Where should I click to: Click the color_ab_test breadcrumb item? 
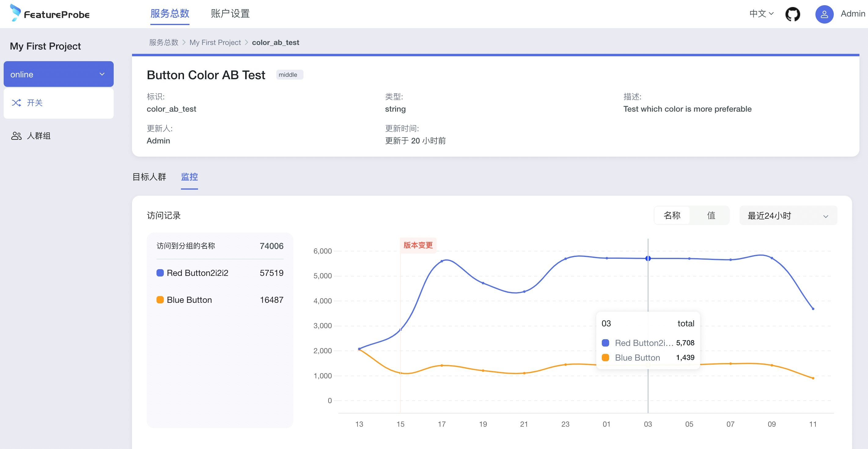pyautogui.click(x=276, y=43)
